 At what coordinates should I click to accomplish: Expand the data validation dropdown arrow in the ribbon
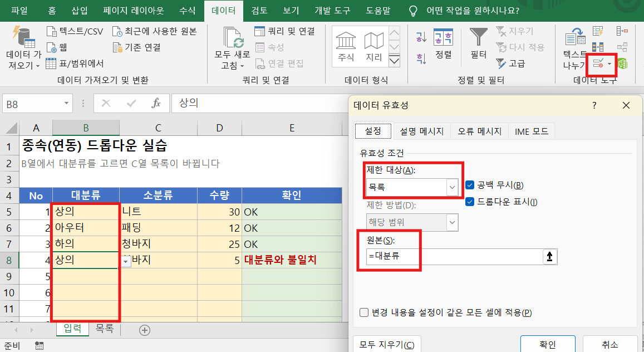(x=609, y=63)
